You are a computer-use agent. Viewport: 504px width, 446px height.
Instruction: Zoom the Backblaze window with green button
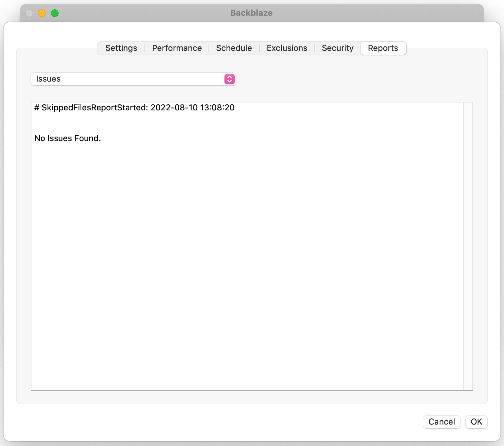pyautogui.click(x=55, y=13)
